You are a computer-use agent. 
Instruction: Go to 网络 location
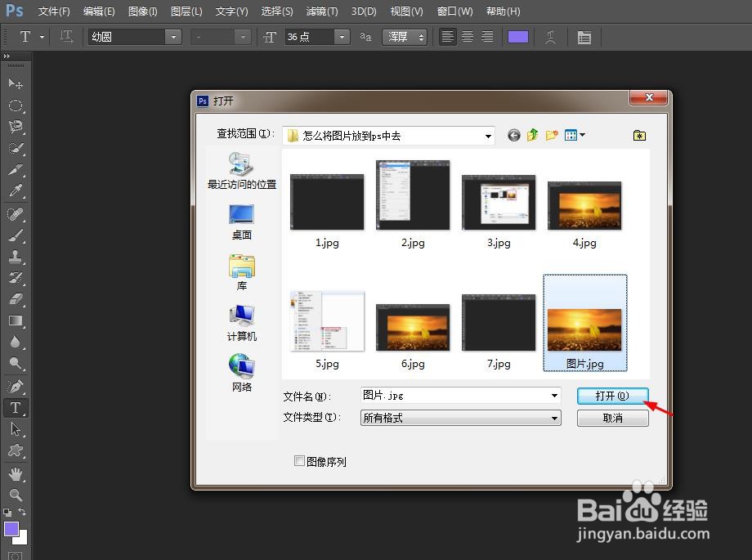(x=242, y=374)
